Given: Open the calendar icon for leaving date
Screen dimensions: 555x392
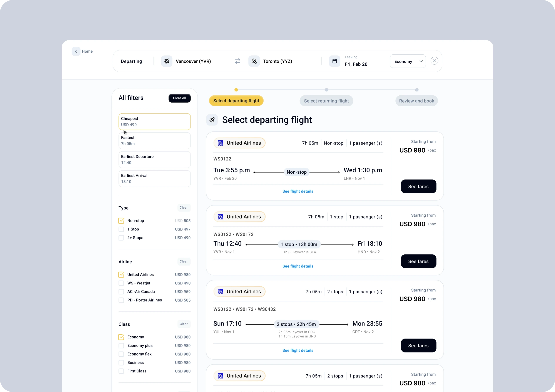Looking at the screenshot, I should (x=334, y=61).
